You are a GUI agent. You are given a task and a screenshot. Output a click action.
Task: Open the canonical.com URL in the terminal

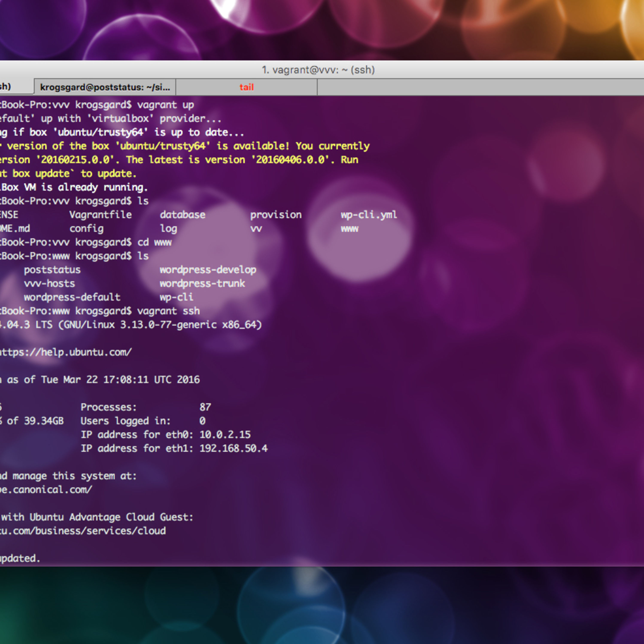click(46, 489)
